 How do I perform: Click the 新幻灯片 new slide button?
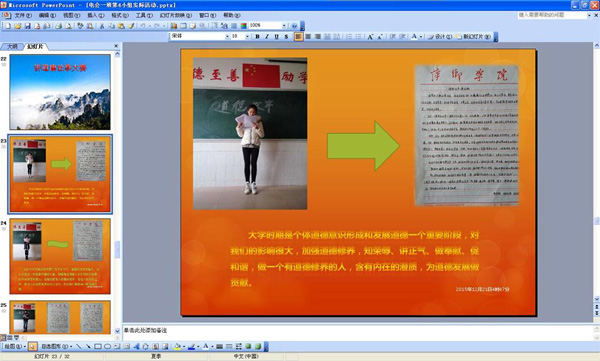tap(474, 37)
